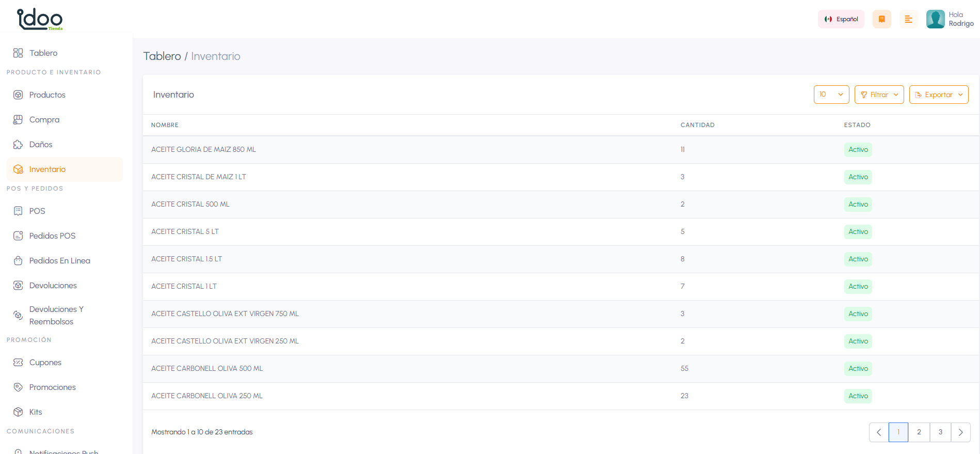Go to Pedidos POS in sidebar
The image size is (980, 454).
click(52, 236)
